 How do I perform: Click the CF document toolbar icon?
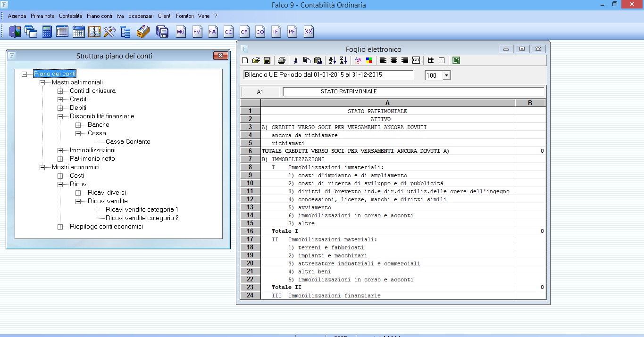pos(244,32)
